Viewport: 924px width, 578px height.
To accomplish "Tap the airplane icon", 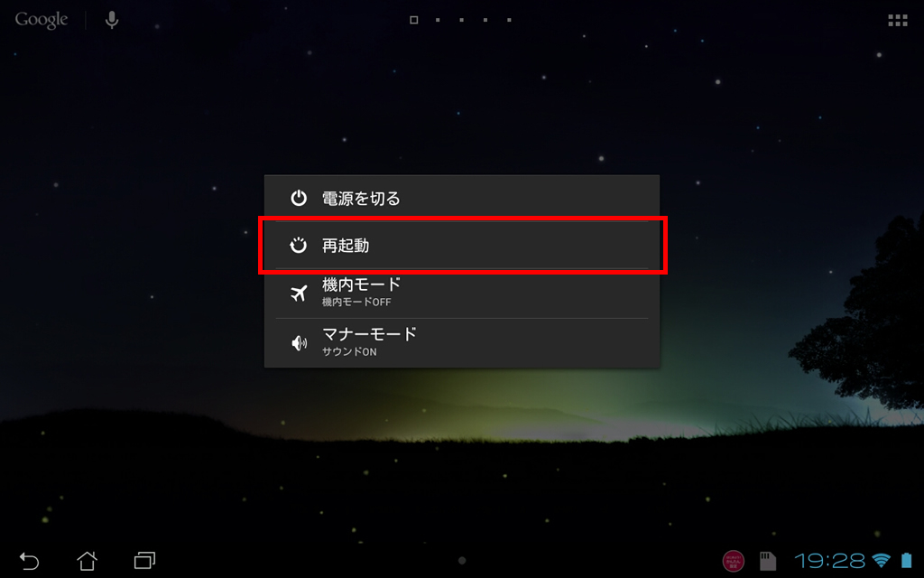I will point(300,294).
